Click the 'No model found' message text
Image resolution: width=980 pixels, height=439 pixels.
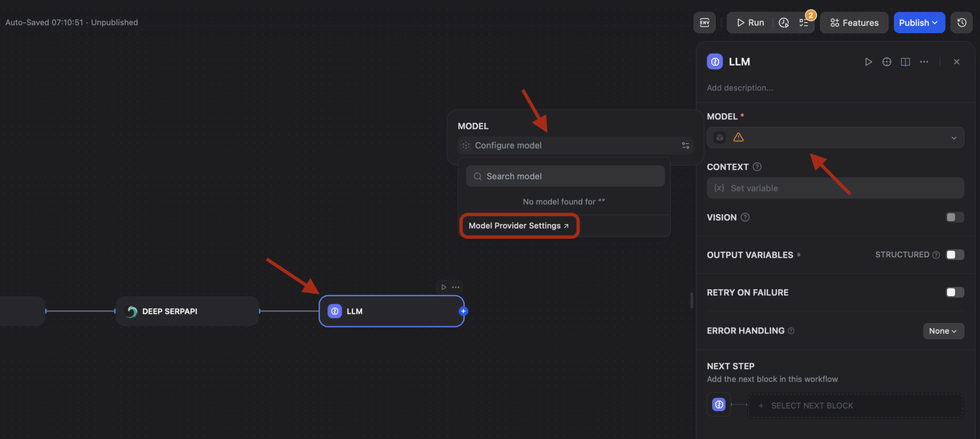[564, 202]
